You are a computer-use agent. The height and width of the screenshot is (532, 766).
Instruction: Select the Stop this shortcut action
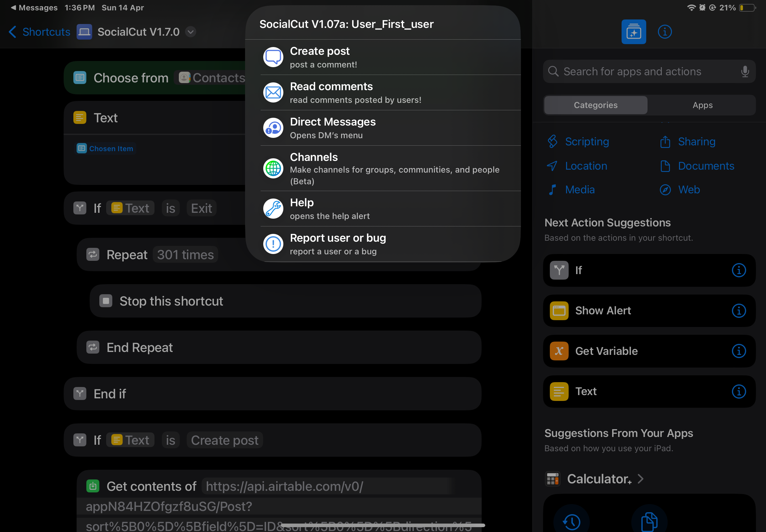pos(285,301)
